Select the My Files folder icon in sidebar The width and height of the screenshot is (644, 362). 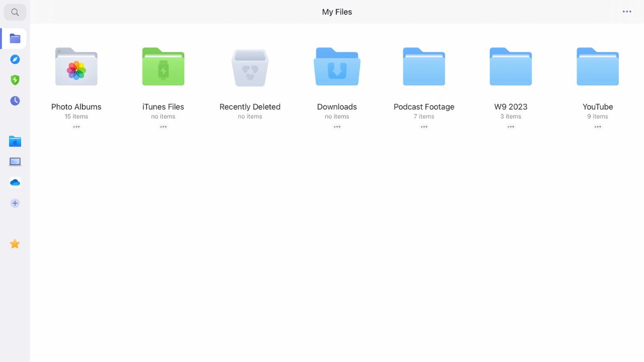point(15,39)
